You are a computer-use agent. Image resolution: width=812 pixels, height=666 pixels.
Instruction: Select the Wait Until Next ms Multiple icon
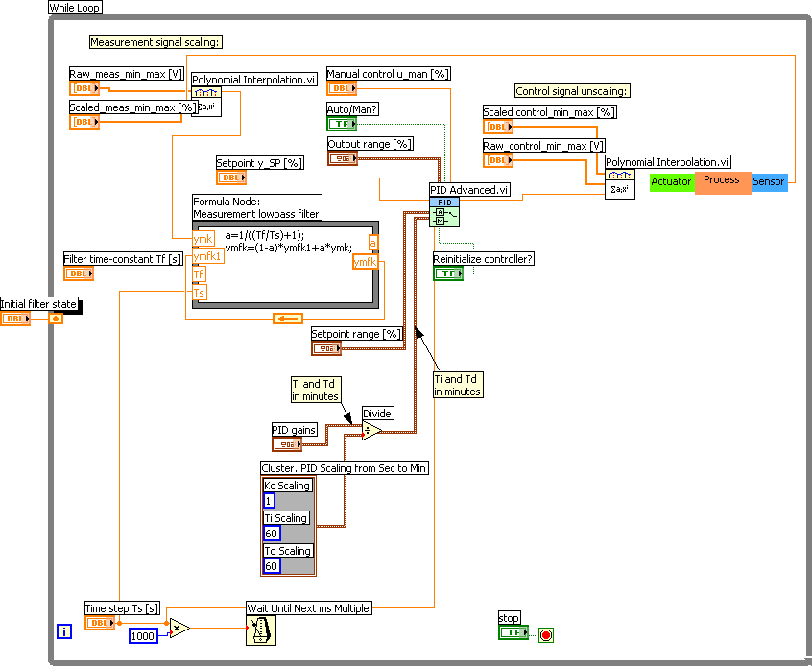tap(260, 630)
